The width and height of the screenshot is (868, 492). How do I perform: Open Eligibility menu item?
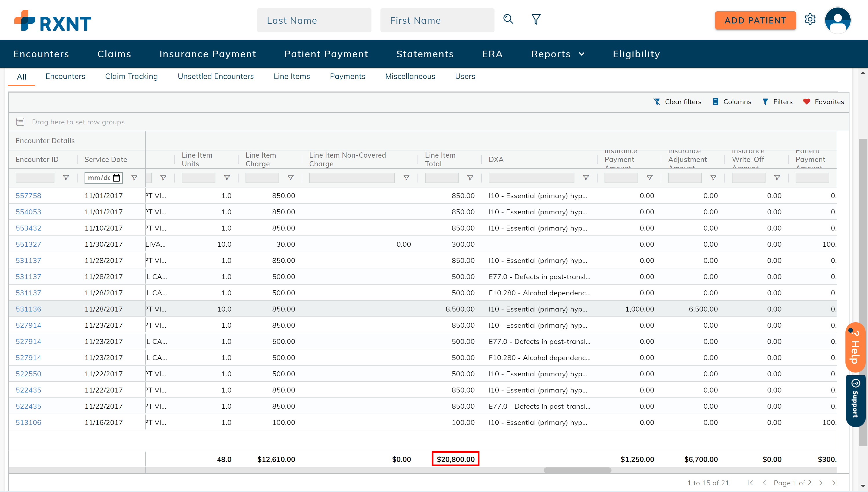point(636,54)
